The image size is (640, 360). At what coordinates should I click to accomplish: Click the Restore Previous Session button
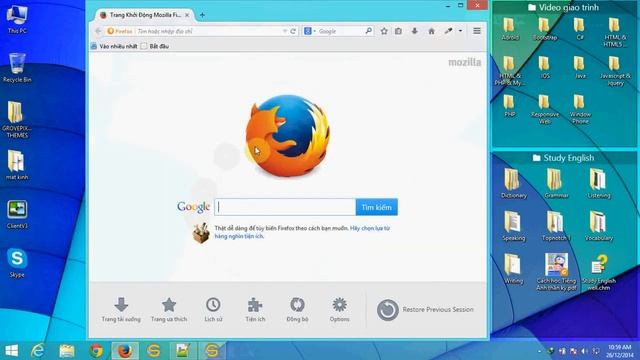(x=425, y=310)
